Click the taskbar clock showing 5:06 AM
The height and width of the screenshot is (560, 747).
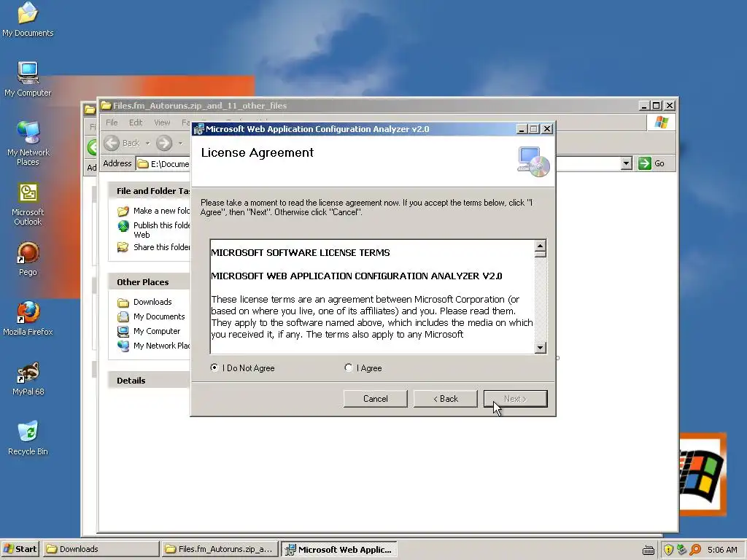pos(722,550)
